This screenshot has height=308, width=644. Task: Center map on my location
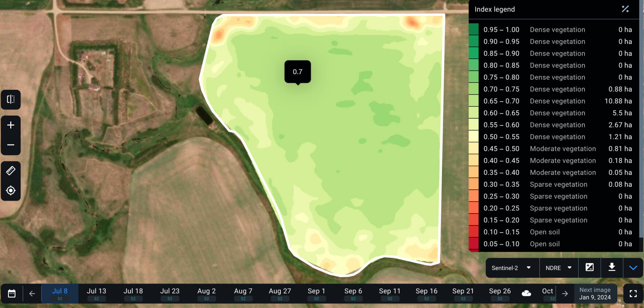[11, 190]
